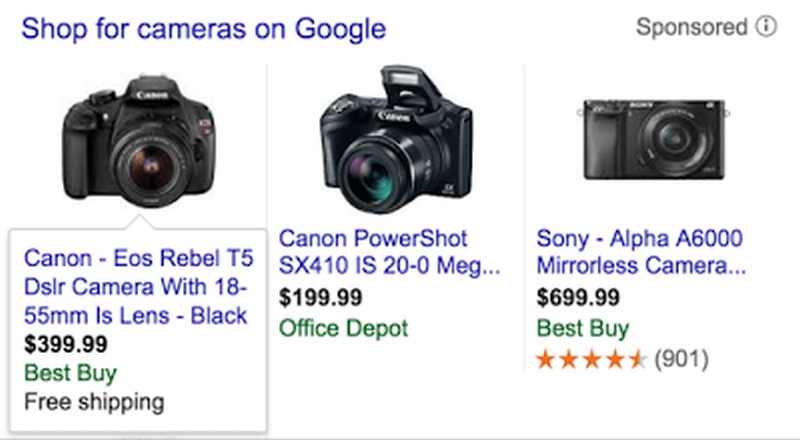Screen dimensions: 800x440
Task: Select the Sony Alpha A6000 camera image
Action: click(x=654, y=139)
